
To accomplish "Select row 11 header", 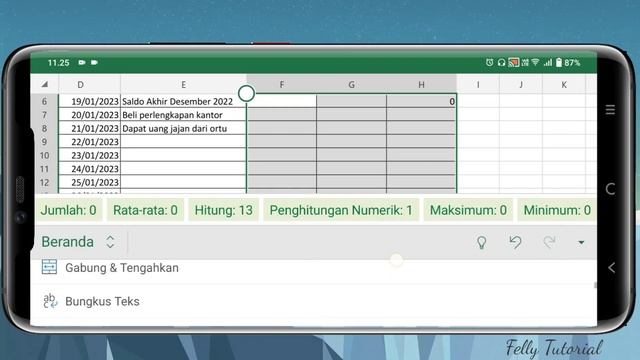I will pyautogui.click(x=44, y=169).
